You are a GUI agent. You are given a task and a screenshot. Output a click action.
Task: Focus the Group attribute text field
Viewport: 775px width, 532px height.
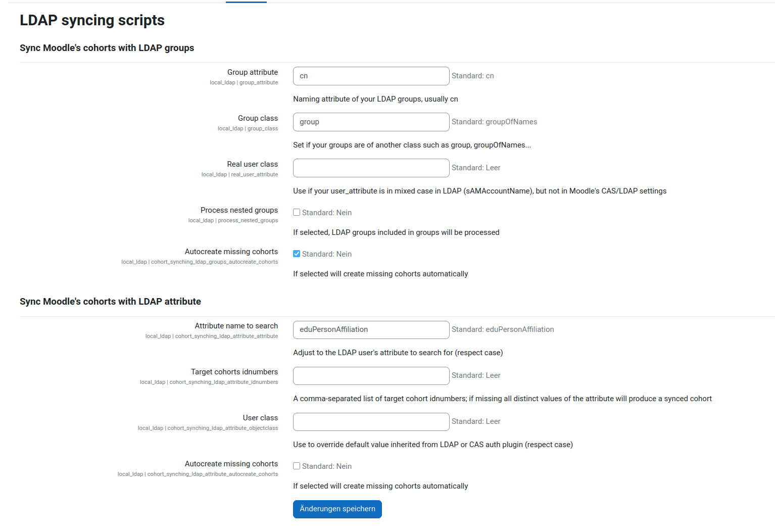(x=371, y=76)
